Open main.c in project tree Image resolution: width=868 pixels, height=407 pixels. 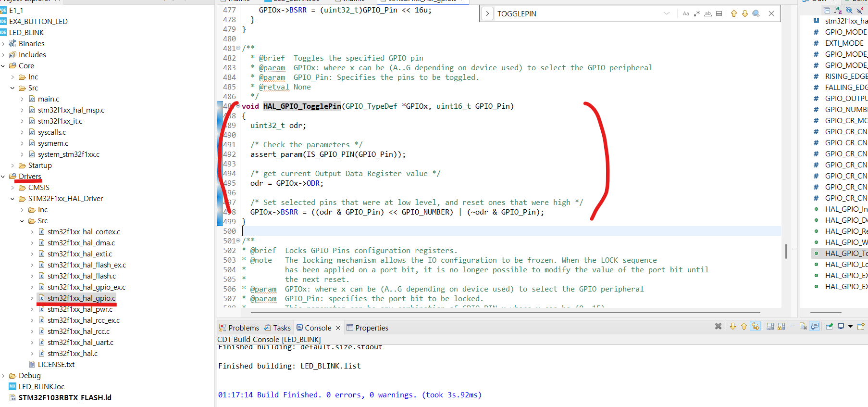click(49, 99)
